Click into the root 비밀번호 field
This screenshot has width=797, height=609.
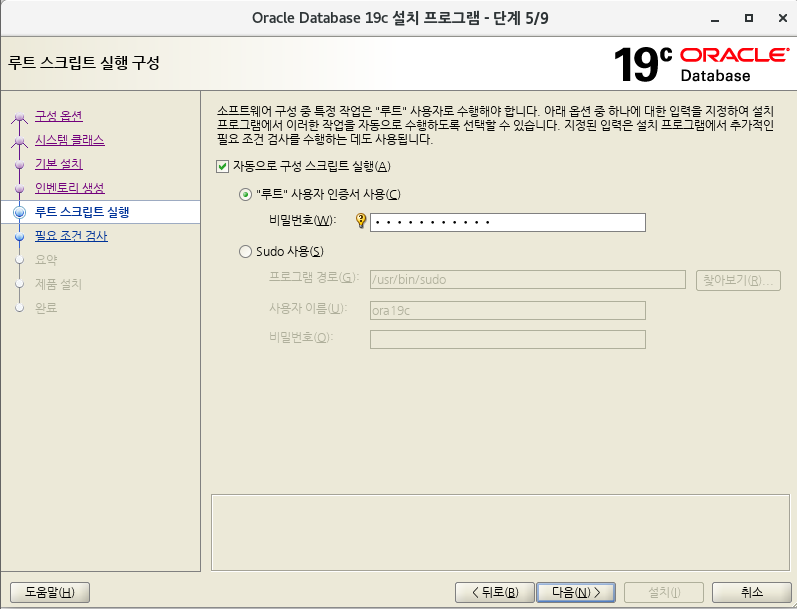[508, 223]
